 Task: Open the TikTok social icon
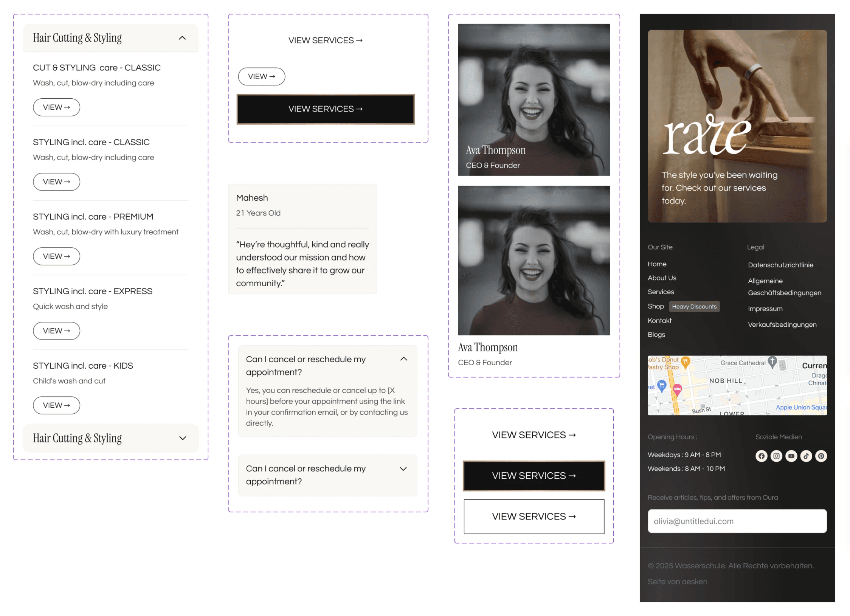806,456
